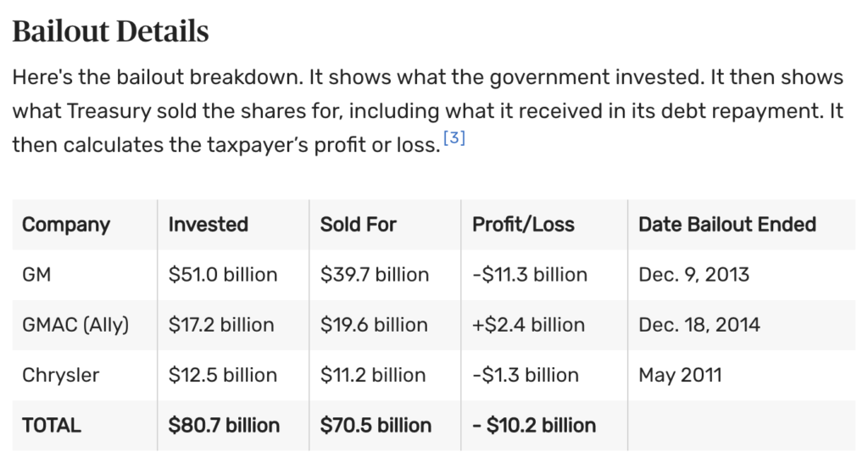The width and height of the screenshot is (868, 452).
Task: Select the $80.7 billion total invested cell
Action: [224, 425]
